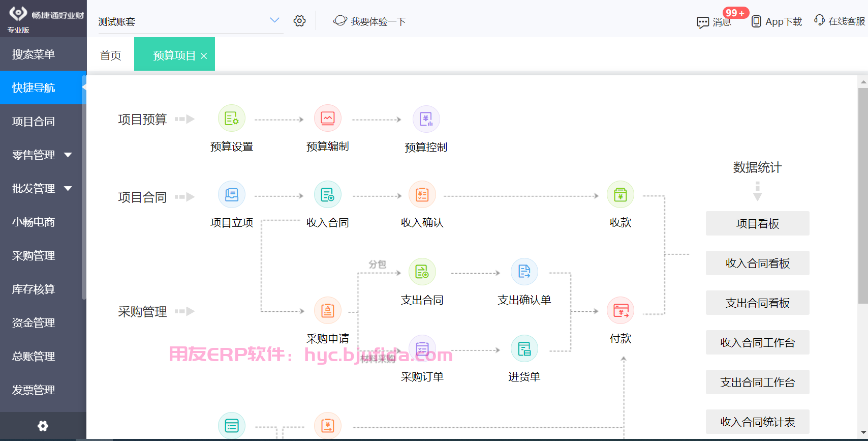Click the 项目合同 flow row heading

pos(142,197)
